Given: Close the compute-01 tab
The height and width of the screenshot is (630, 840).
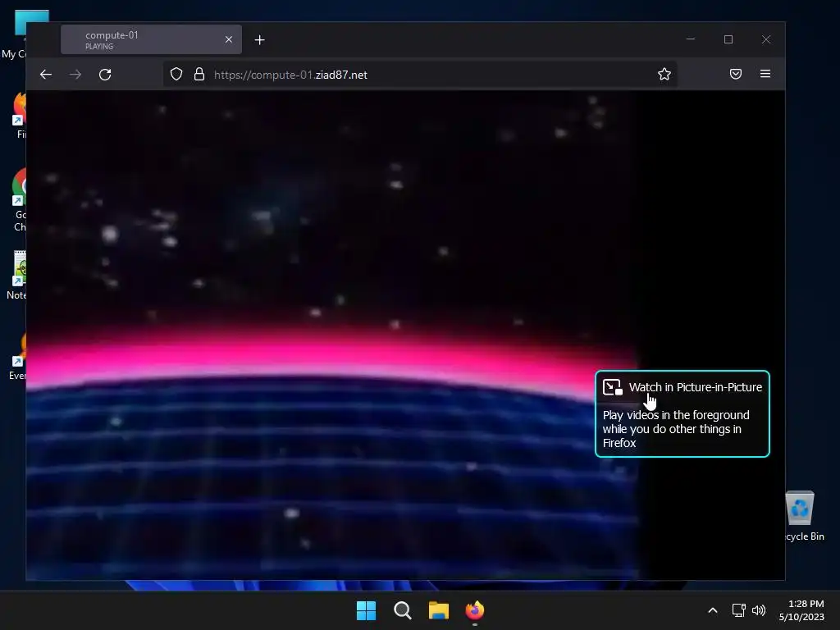Looking at the screenshot, I should 229,39.
